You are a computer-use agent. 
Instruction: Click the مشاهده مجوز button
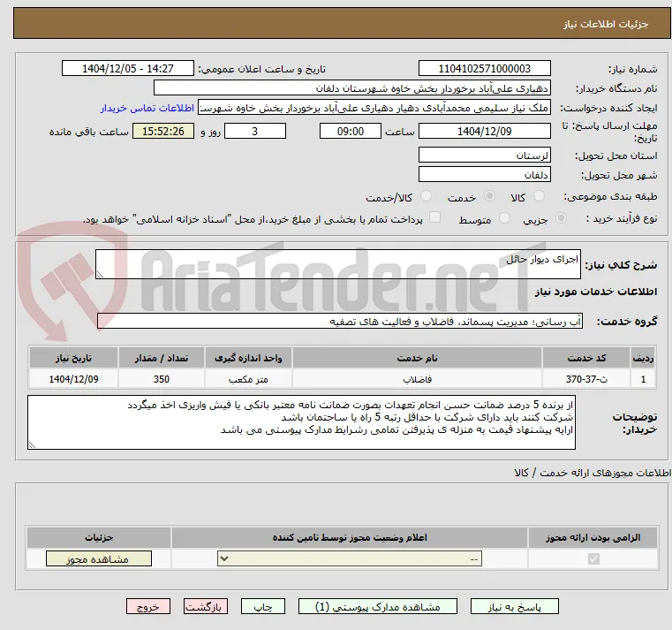(x=99, y=558)
